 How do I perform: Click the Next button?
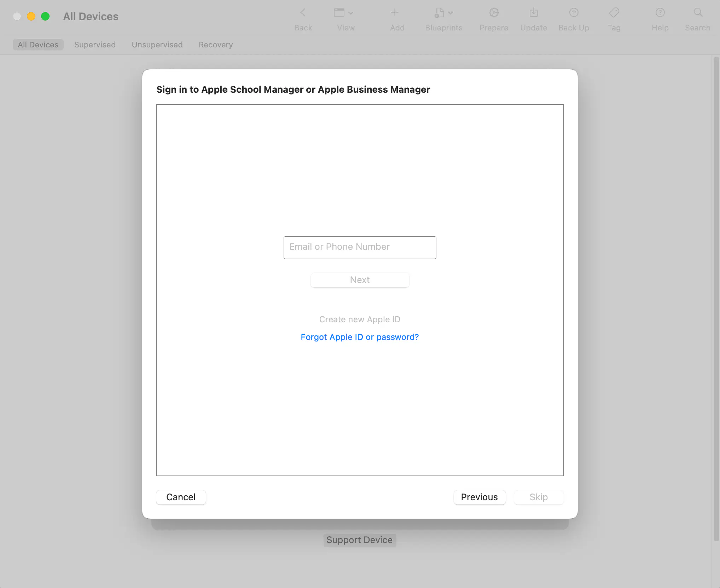(360, 280)
